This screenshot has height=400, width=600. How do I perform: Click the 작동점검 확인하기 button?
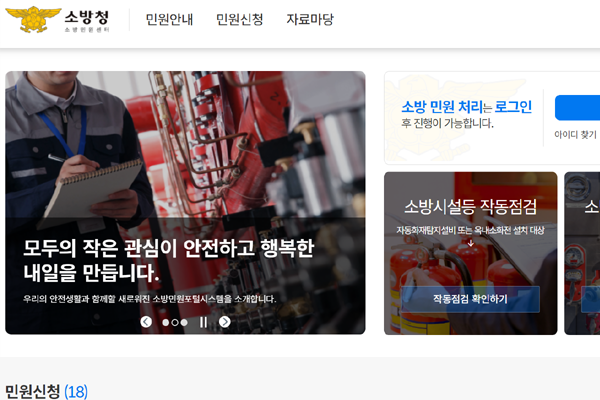click(x=470, y=299)
